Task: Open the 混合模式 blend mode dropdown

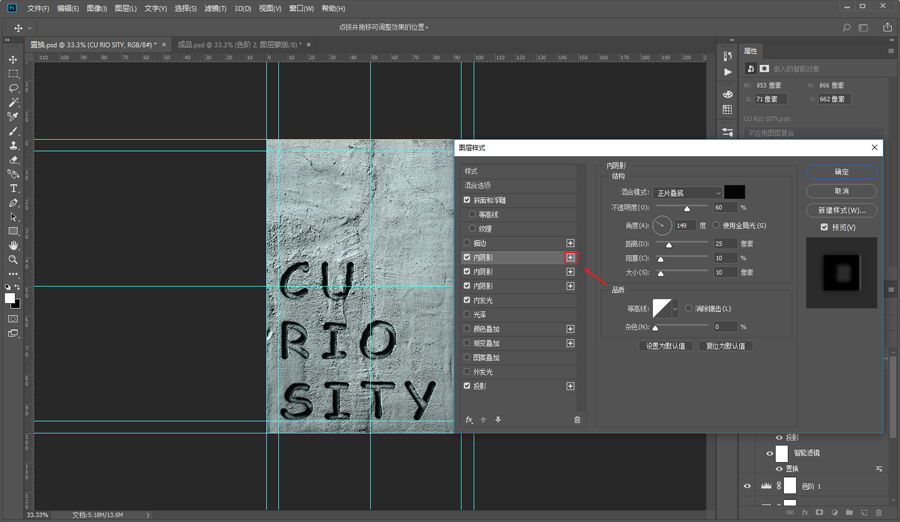Action: coord(688,192)
